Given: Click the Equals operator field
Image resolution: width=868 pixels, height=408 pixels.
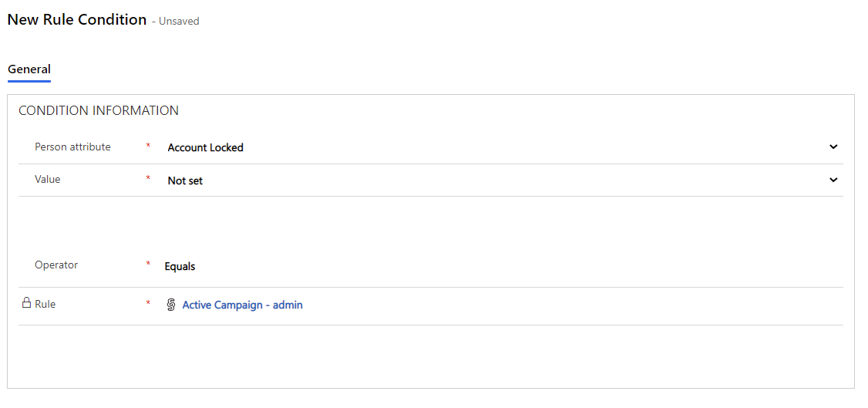Looking at the screenshot, I should pos(180,266).
